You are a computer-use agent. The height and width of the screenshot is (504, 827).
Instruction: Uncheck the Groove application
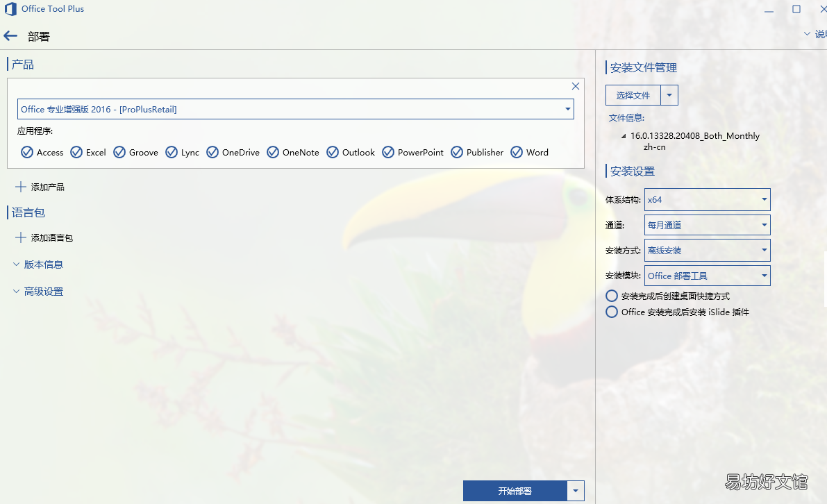[119, 152]
